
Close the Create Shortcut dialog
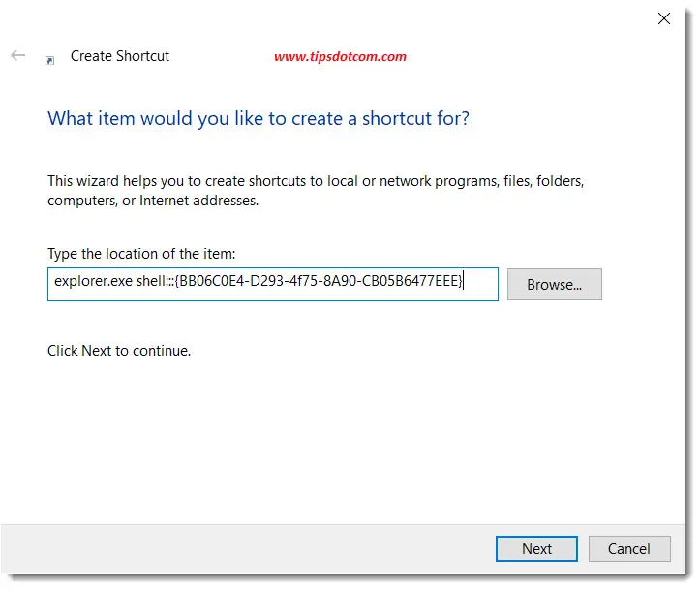[664, 18]
